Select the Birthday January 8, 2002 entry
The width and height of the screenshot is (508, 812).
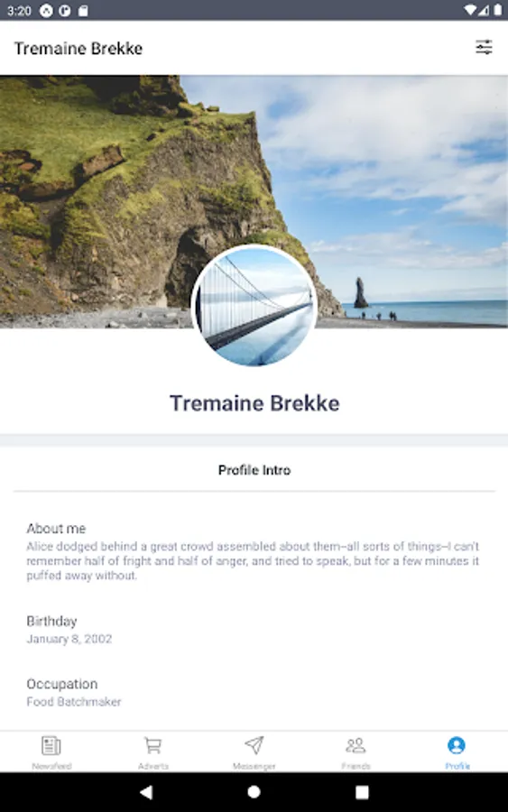tap(69, 630)
